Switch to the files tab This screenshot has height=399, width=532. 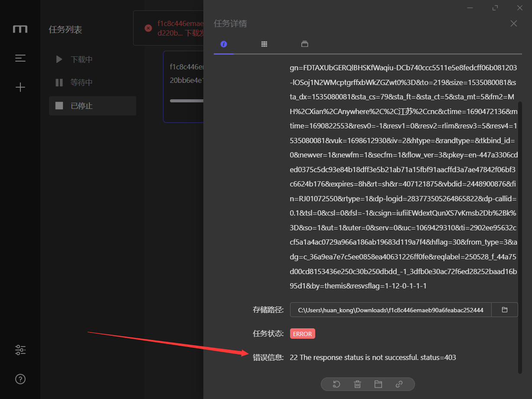304,44
